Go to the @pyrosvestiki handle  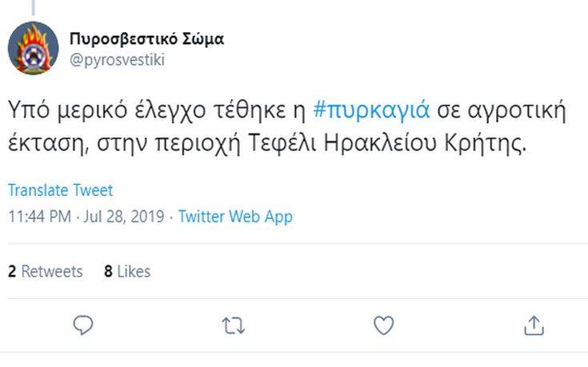(x=117, y=60)
